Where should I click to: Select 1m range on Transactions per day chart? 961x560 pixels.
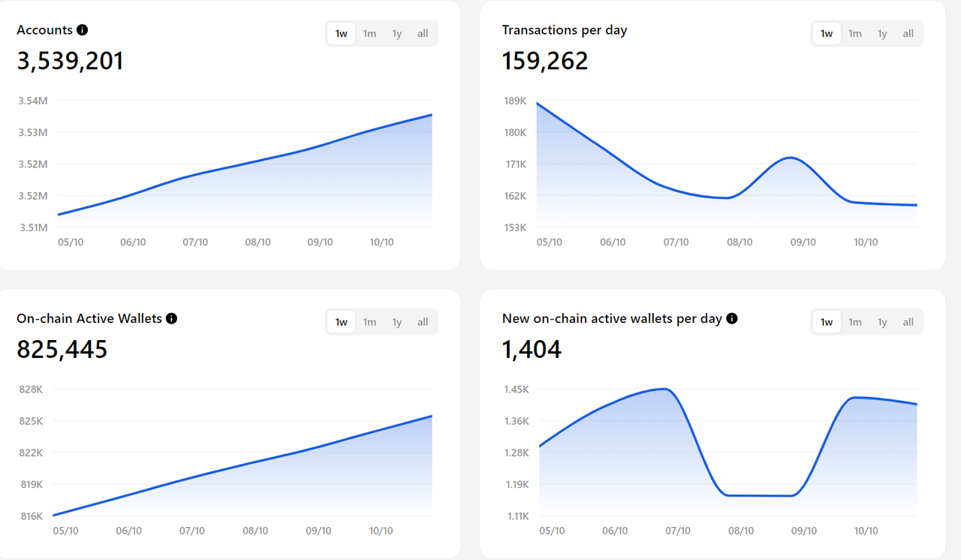[x=854, y=34]
